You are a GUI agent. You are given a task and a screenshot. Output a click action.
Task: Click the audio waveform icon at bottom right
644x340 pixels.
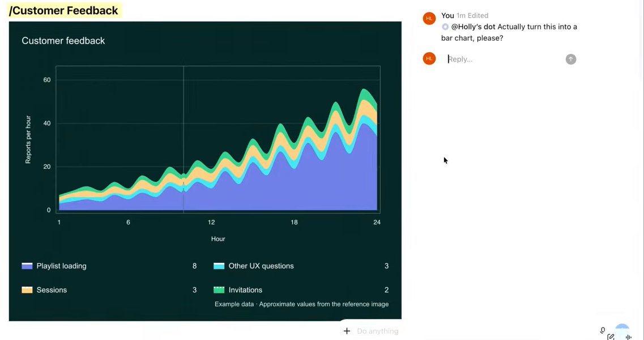pos(628,337)
